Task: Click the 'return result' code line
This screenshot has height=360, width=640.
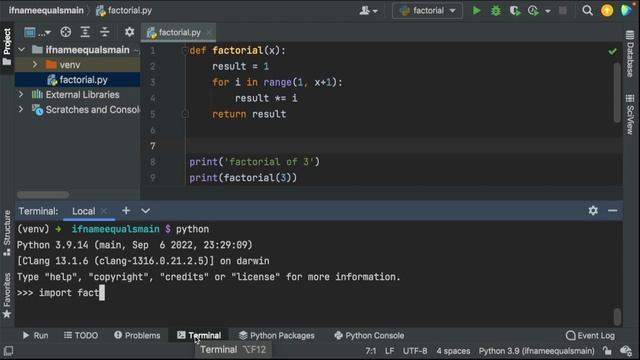Action: pos(249,114)
